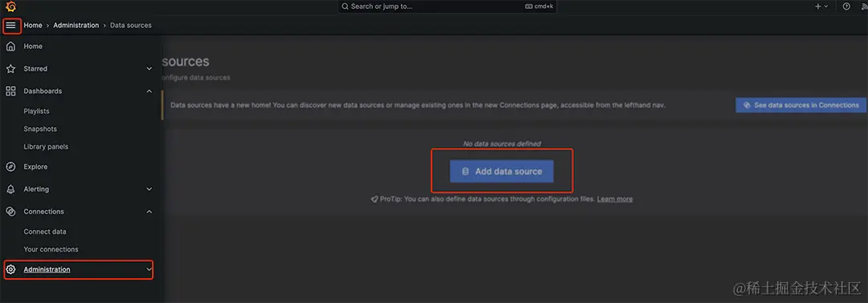
Task: Open Snapshots under Dashboards
Action: [40, 129]
